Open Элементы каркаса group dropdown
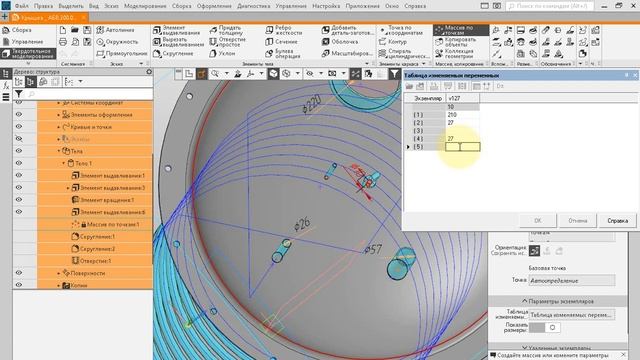Image resolution: width=640 pixels, height=360 pixels. [x=423, y=64]
